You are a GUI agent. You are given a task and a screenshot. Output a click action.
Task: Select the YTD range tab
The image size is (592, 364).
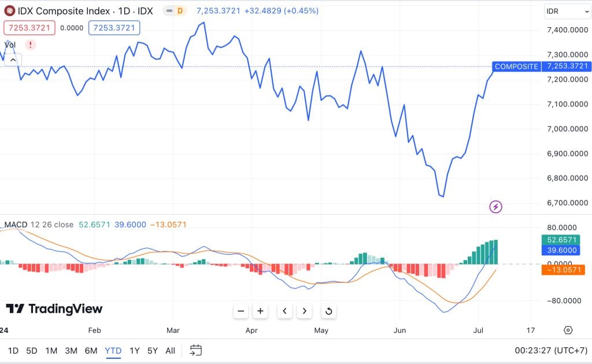click(x=113, y=350)
